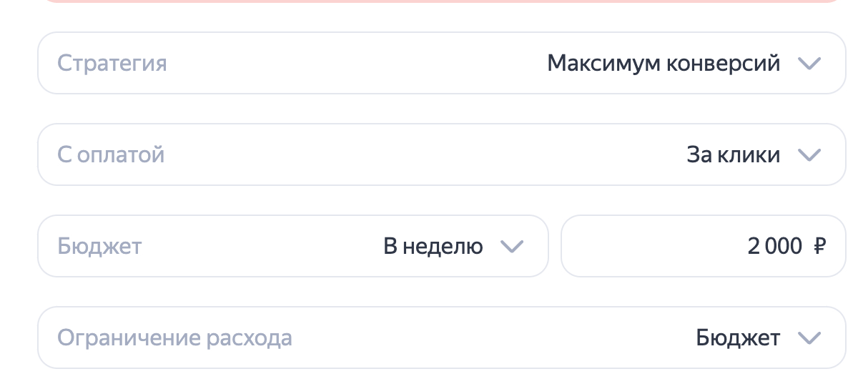Click the Бюджет value under Ограничение расхода
Image resolution: width=868 pixels, height=389 pixels.
click(737, 338)
